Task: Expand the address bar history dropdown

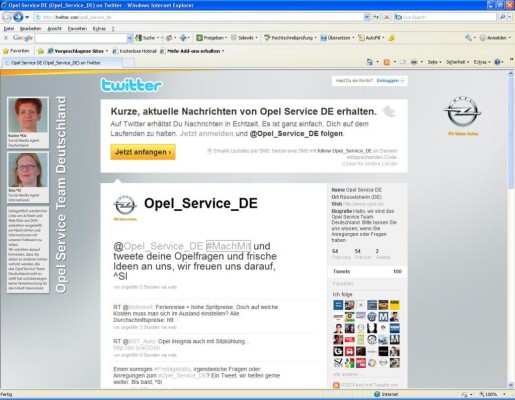Action: pos(366,17)
